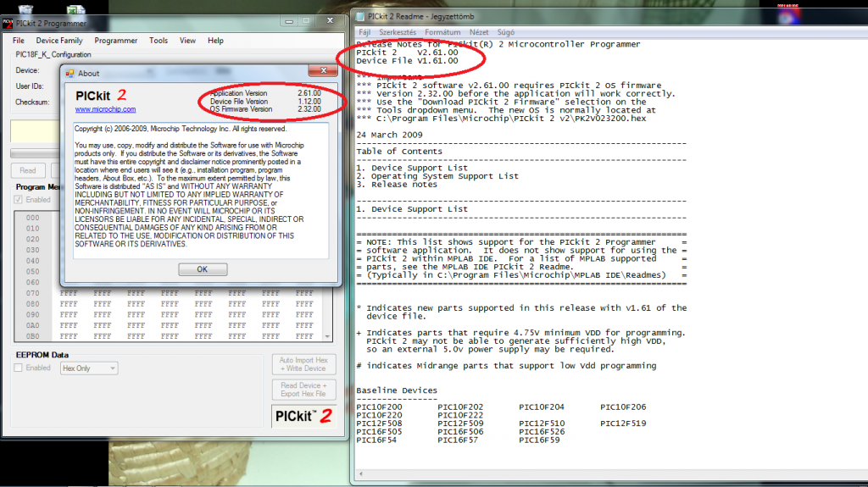The image size is (868, 487).
Task: Open the Szerkesztés menu in Notepad
Action: click(397, 32)
